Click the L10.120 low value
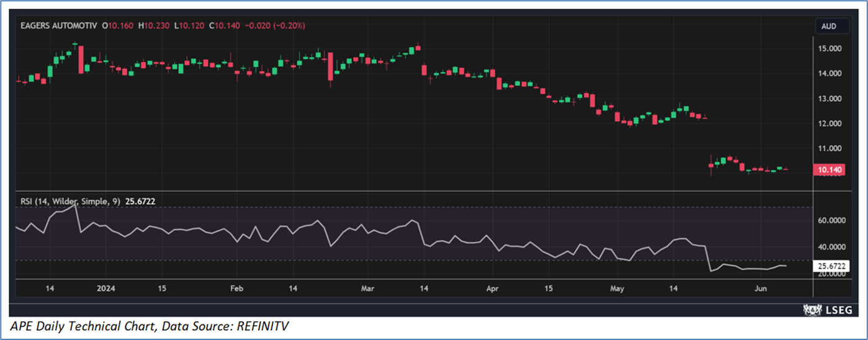 click(x=190, y=25)
